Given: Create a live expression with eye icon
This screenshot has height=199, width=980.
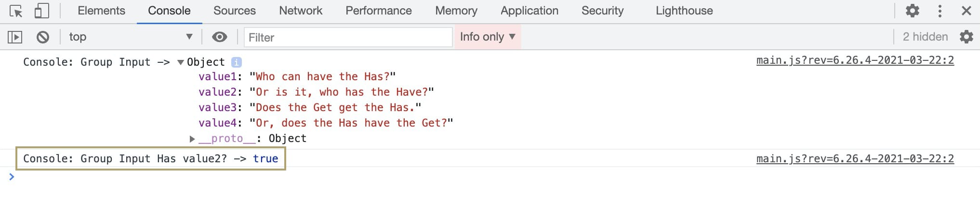Looking at the screenshot, I should (x=220, y=37).
